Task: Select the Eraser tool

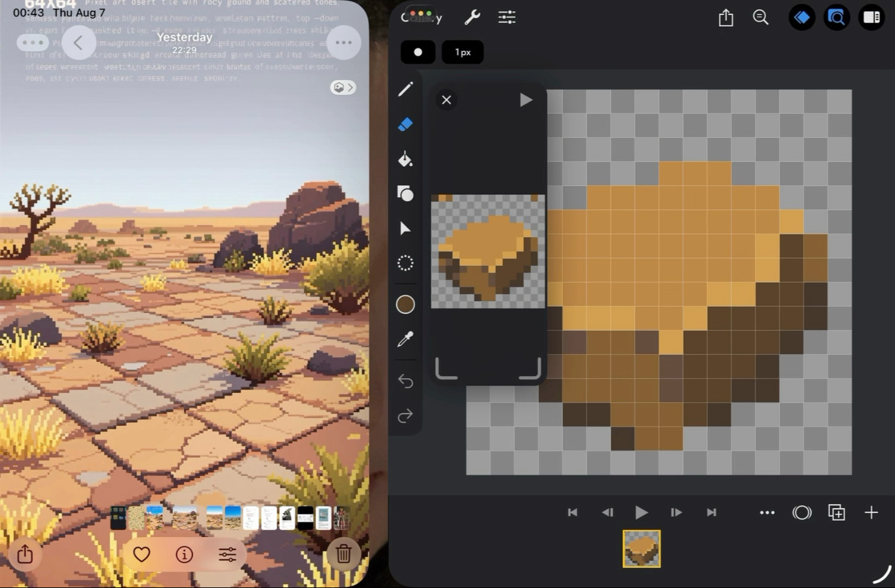Action: 406,125
